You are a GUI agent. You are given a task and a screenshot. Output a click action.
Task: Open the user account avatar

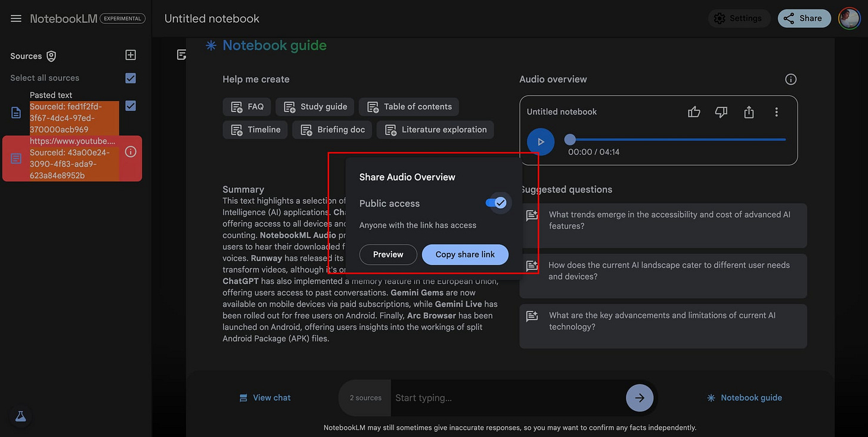(x=849, y=18)
